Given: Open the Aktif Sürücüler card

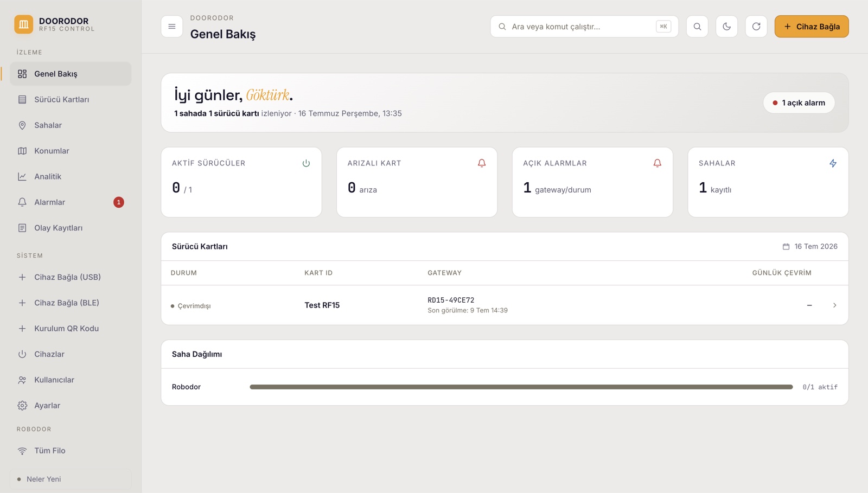Looking at the screenshot, I should tap(241, 182).
